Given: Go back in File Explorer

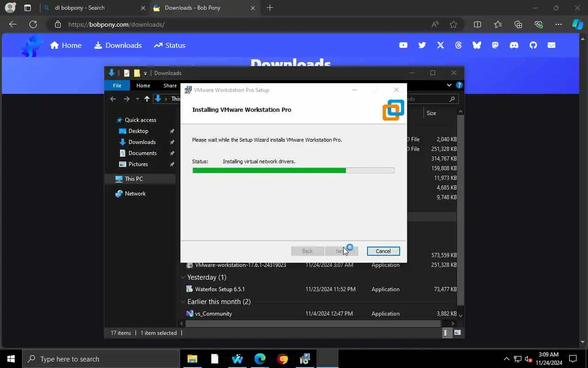Looking at the screenshot, I should pos(113,99).
